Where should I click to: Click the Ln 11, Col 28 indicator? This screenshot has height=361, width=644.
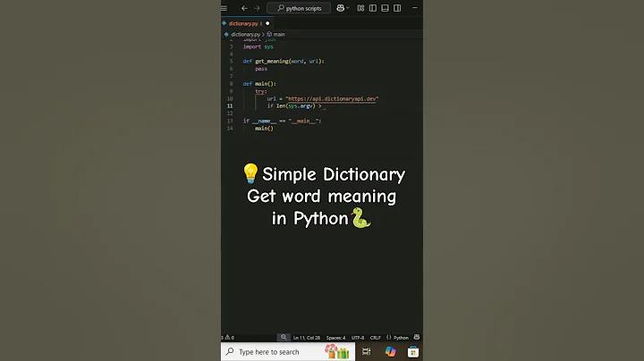307,338
